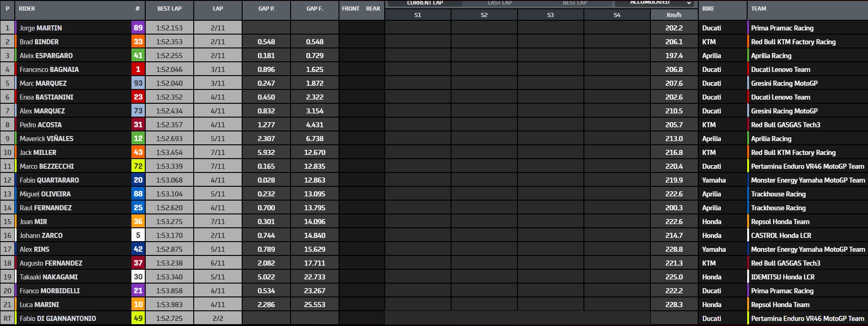Click the Yamaha bike label in Quartararo's row
Screen dimensions: 868x326
[x=713, y=180]
